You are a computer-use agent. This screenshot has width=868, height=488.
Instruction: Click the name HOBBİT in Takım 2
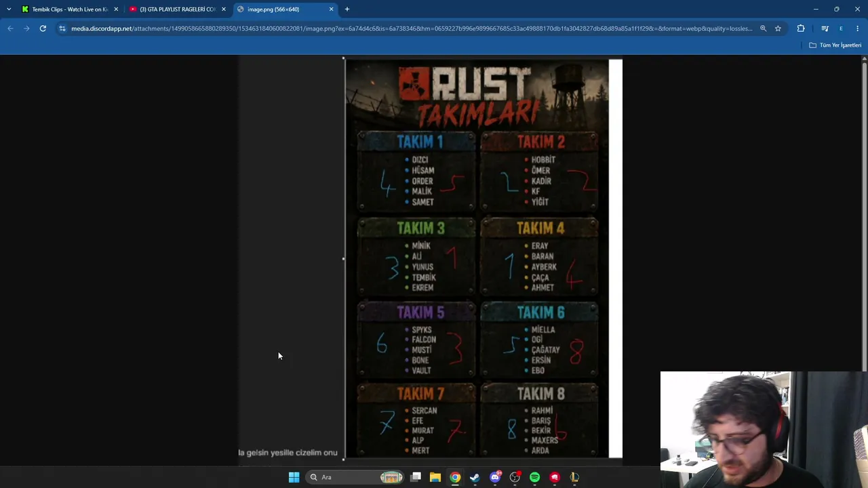(543, 160)
